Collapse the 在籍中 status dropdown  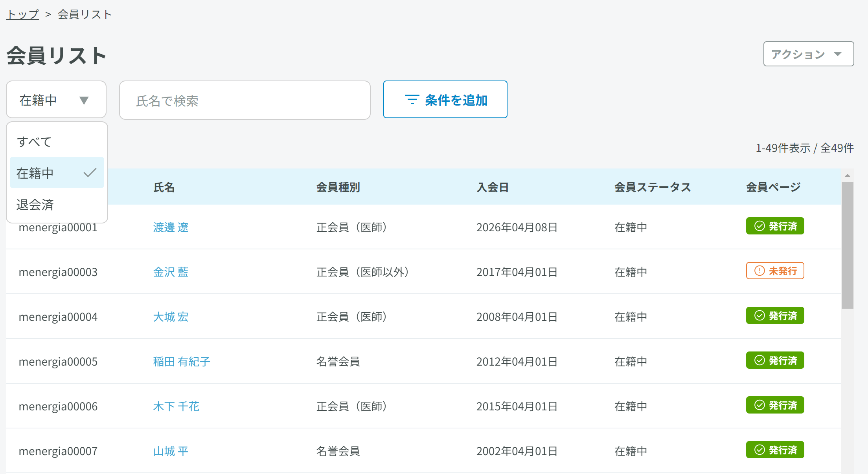(56, 100)
